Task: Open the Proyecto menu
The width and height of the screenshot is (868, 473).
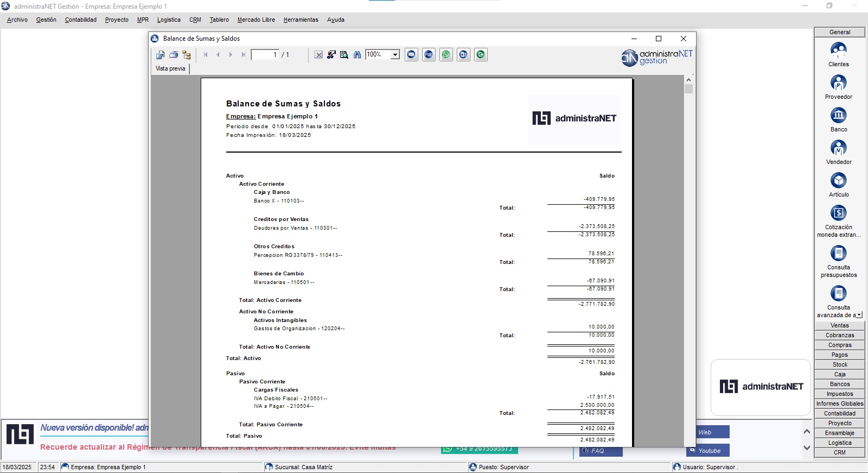Action: (117, 20)
